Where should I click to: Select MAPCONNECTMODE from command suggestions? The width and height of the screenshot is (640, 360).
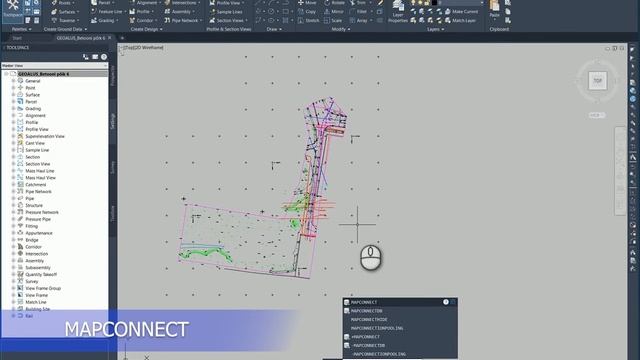pos(400,320)
